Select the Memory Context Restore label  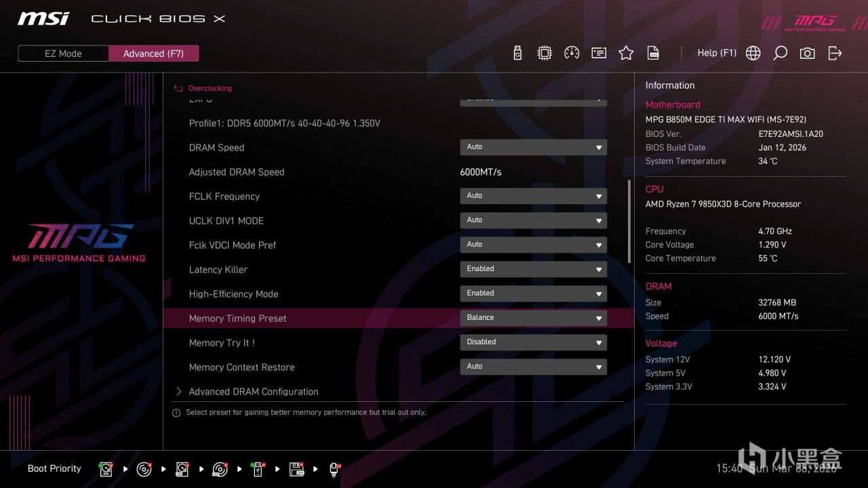[242, 367]
